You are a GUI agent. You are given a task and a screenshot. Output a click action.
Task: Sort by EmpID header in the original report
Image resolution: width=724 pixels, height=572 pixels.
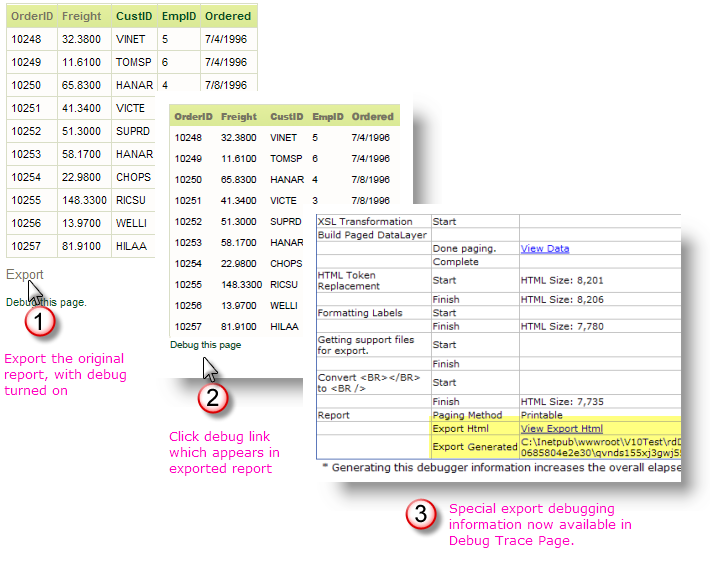pyautogui.click(x=179, y=16)
